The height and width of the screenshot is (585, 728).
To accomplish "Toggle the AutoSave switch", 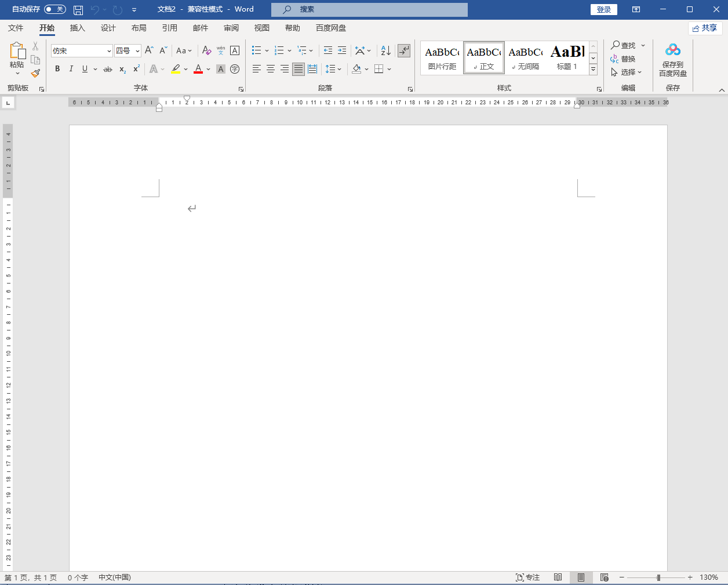I will pos(54,9).
